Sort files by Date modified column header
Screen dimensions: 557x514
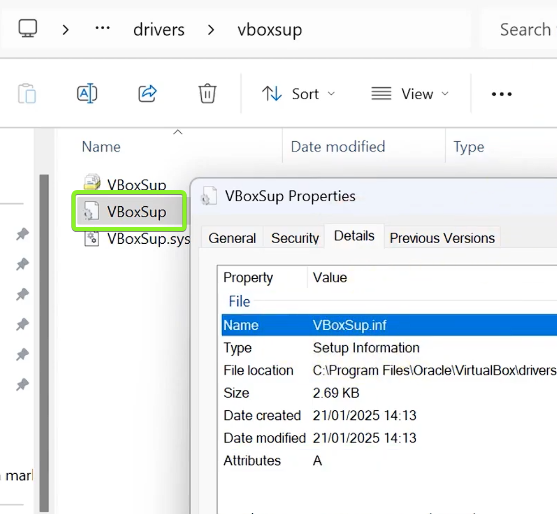[338, 147]
